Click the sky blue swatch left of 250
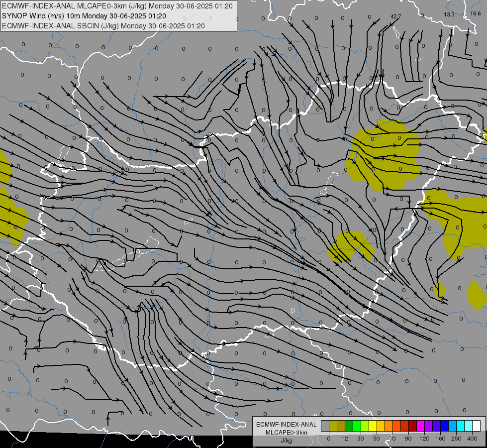The image size is (487, 448). 452,426
